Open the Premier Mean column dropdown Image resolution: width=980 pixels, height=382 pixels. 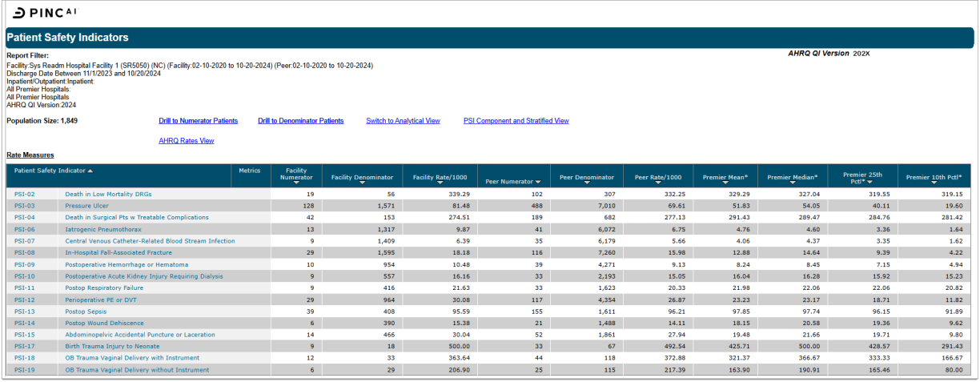(725, 182)
